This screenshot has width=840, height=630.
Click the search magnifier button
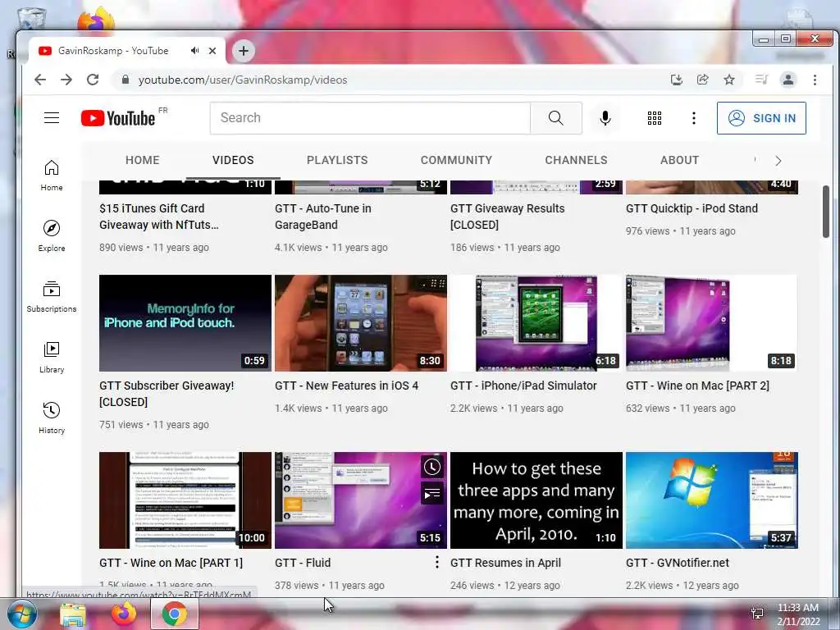555,118
